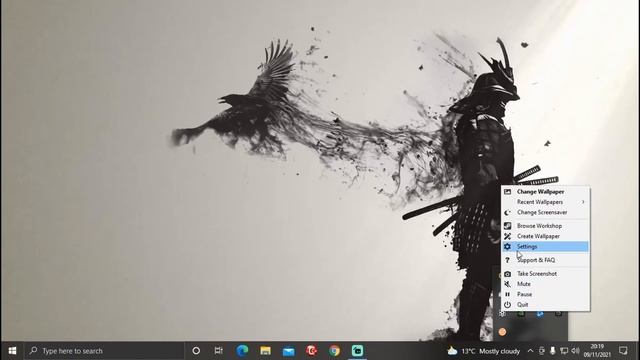Open the 13°C Mostly cloudy weather widget
This screenshot has width=640, height=360.
pos(484,351)
